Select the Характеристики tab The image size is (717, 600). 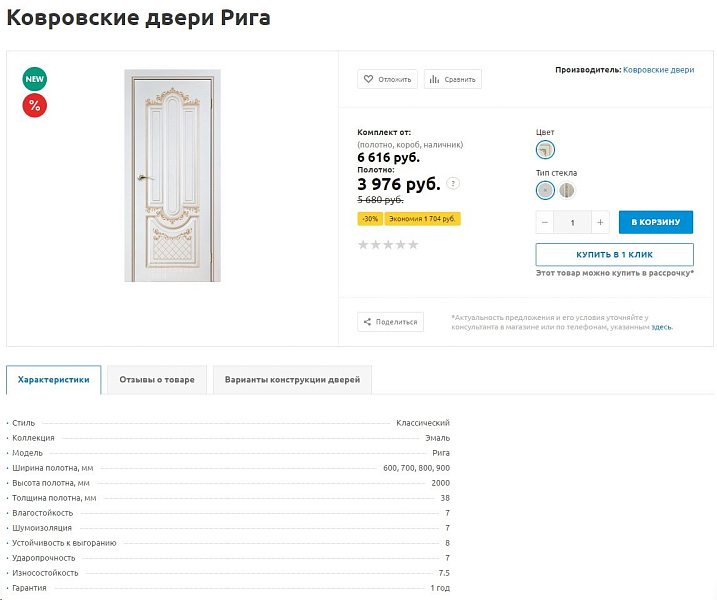click(x=54, y=380)
